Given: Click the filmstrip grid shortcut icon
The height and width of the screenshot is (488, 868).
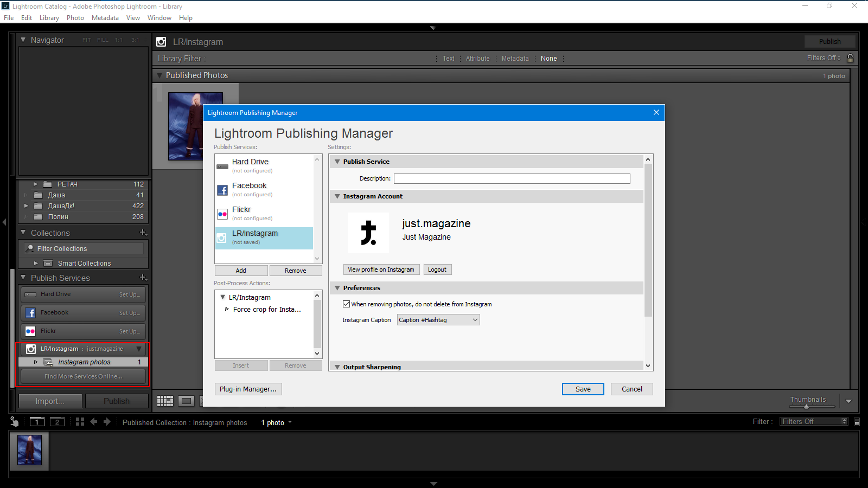Looking at the screenshot, I should [x=80, y=422].
